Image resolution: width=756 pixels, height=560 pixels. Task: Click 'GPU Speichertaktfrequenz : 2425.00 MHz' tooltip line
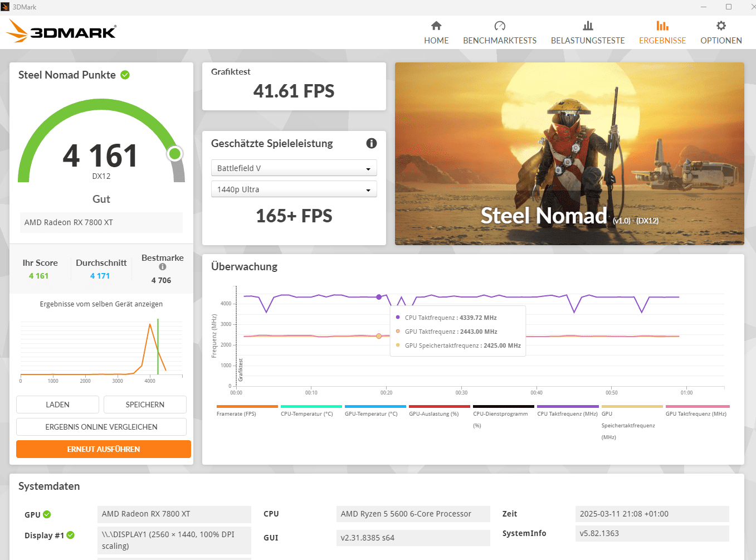[x=462, y=345]
